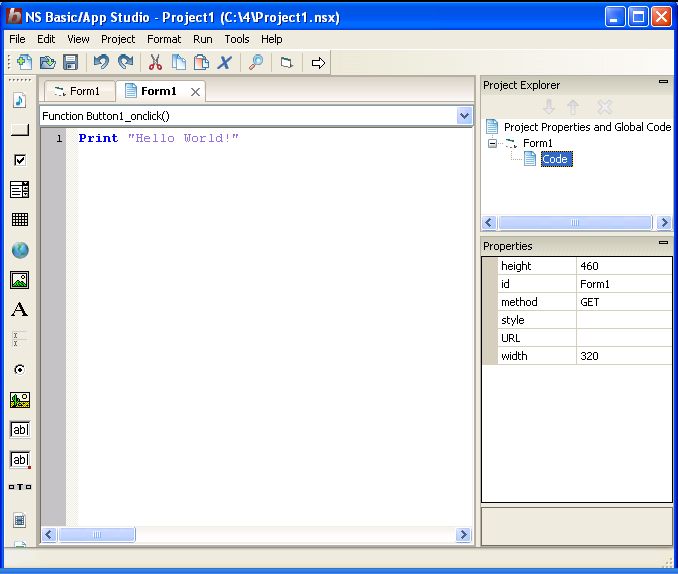
Task: Select the Audio control in the toolbox
Action: 19,100
